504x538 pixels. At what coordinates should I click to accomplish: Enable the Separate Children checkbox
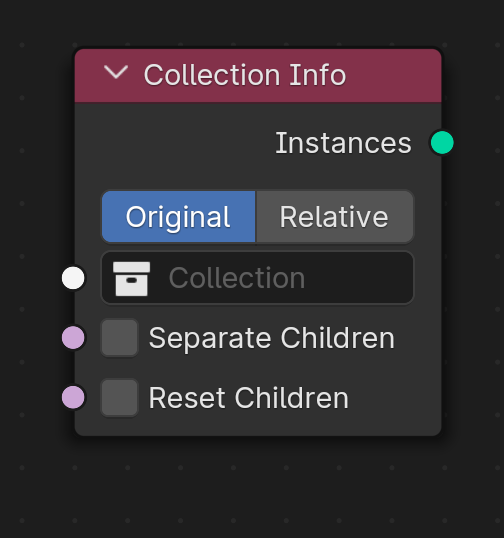[119, 338]
